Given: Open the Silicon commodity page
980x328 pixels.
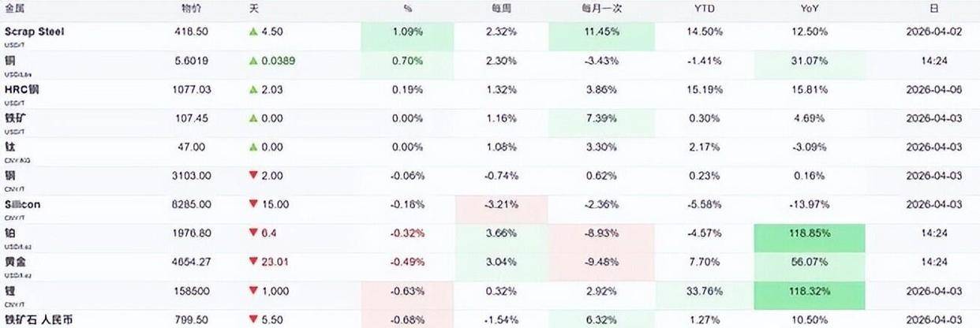Looking at the screenshot, I should pos(23,204).
